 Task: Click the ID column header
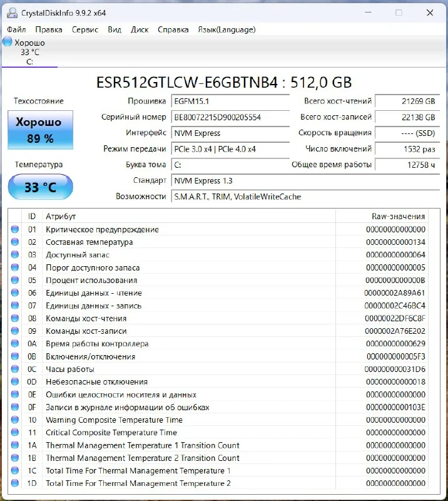click(x=32, y=216)
